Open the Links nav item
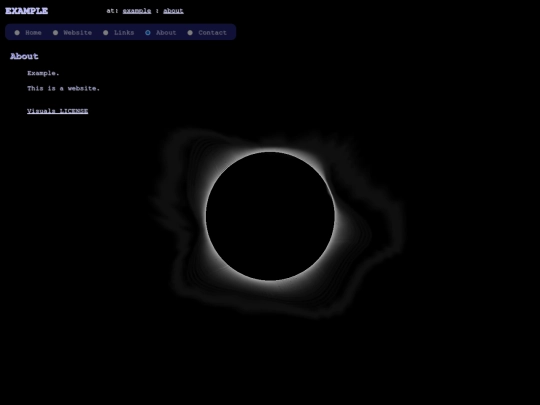This screenshot has width=540, height=405. [x=124, y=33]
